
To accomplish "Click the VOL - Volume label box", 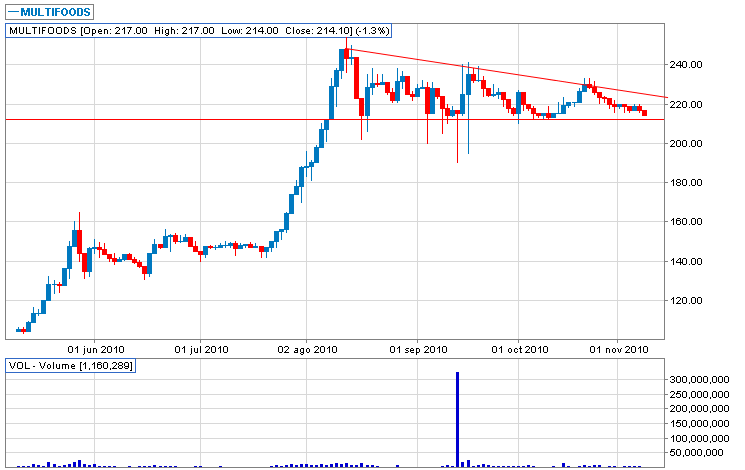I will point(70,366).
